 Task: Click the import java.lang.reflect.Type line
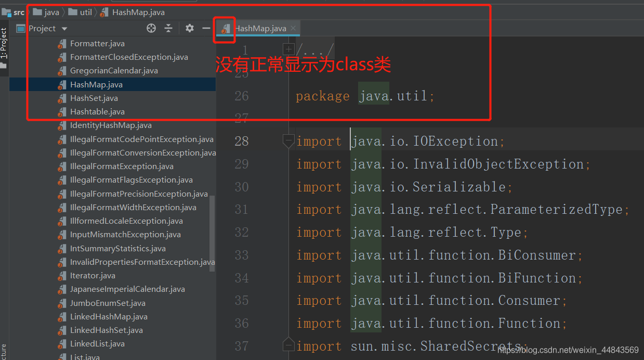pyautogui.click(x=412, y=233)
